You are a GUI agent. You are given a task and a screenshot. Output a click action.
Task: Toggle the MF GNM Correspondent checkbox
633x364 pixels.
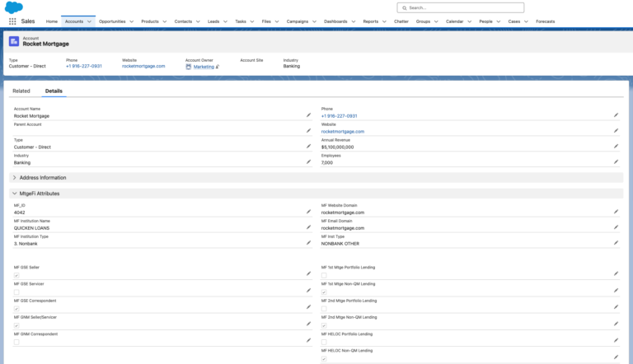[x=16, y=343]
